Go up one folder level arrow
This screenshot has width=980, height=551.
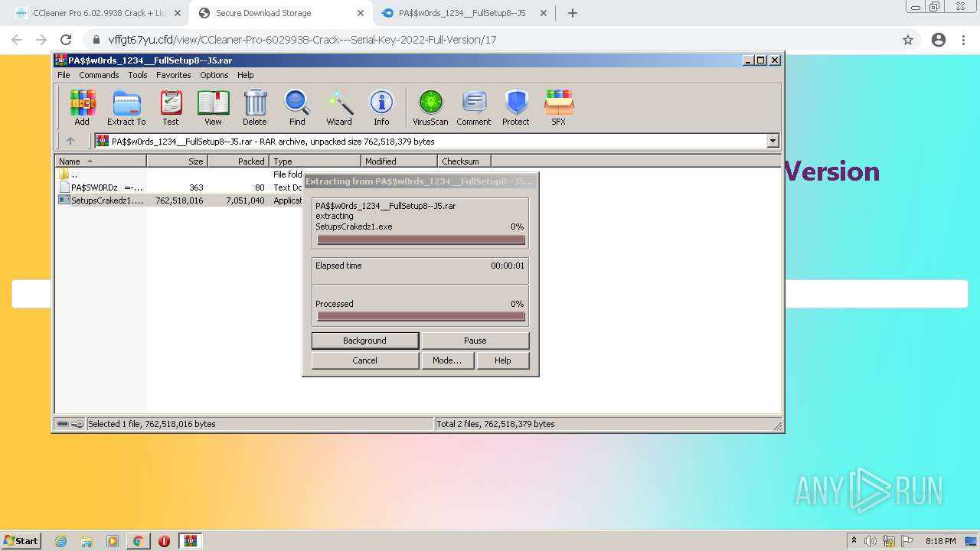[x=70, y=141]
